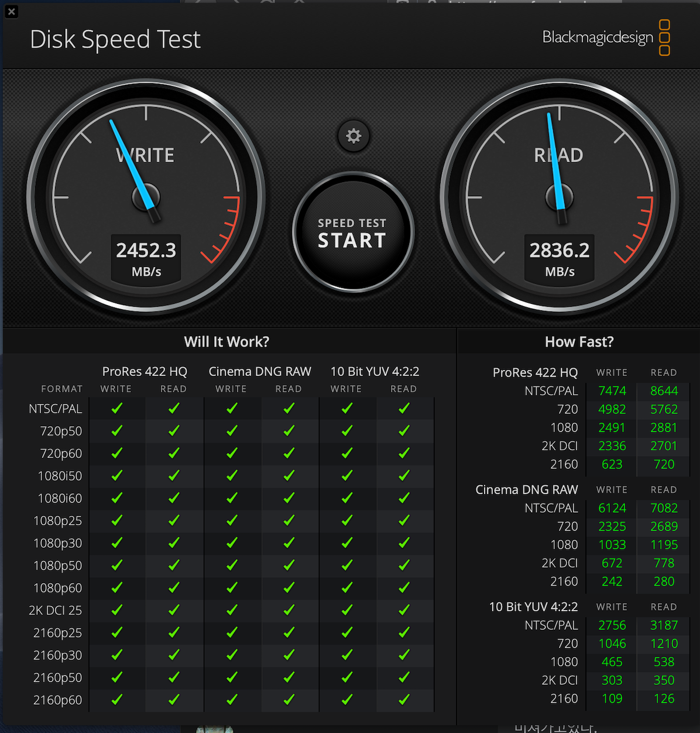Screen dimensions: 700x733
Task: Click 10 Bit YUV 2160 read value 126
Action: point(664,698)
